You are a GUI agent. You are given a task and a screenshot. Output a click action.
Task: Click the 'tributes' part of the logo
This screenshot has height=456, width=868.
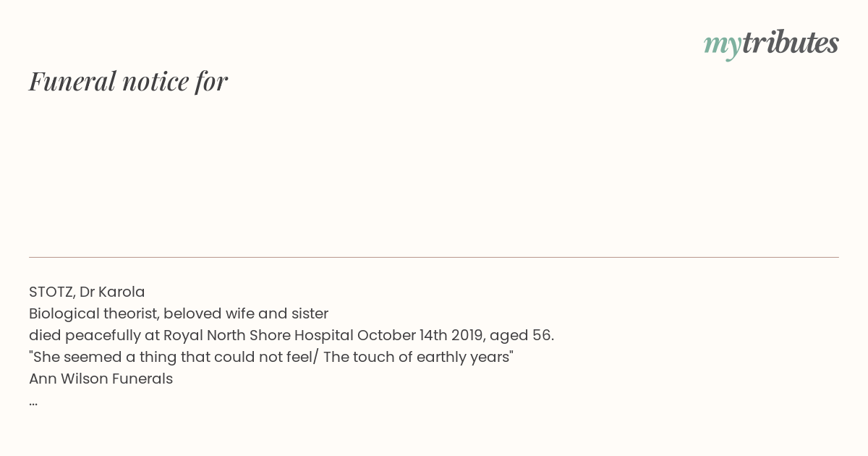(790, 43)
